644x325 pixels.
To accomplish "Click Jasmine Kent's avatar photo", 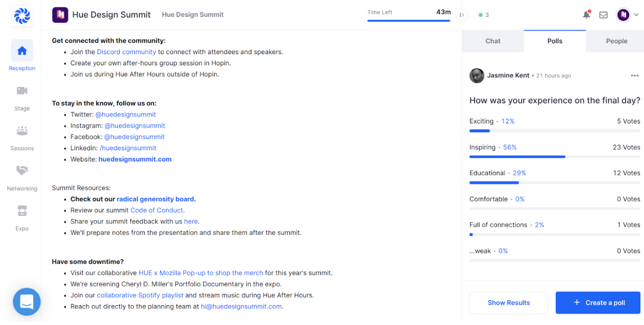I will pos(477,76).
